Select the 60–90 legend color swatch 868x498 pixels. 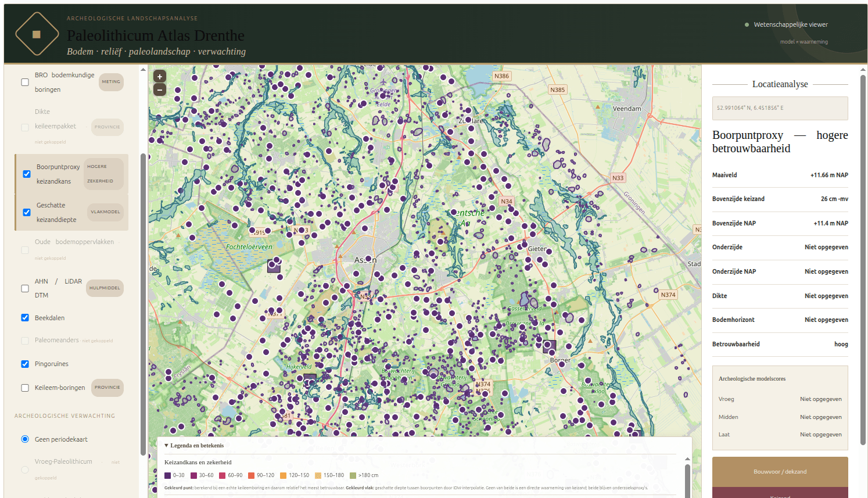click(x=223, y=475)
